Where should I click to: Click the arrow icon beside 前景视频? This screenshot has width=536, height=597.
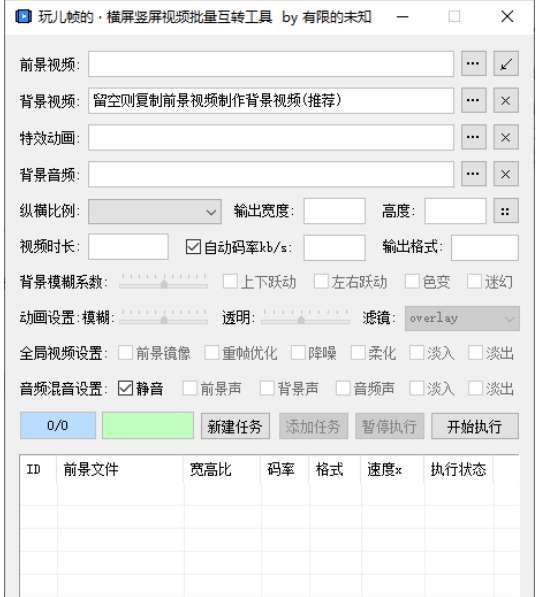tap(506, 64)
